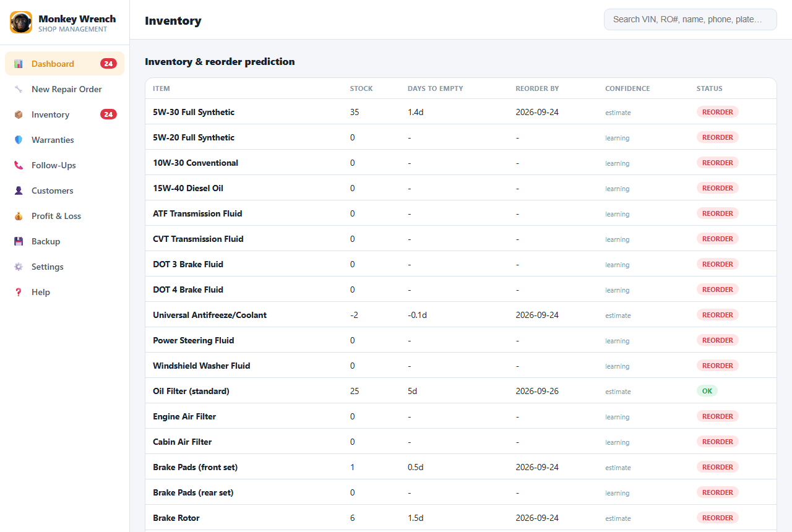Click the 24 badge next to Inventory

click(108, 114)
